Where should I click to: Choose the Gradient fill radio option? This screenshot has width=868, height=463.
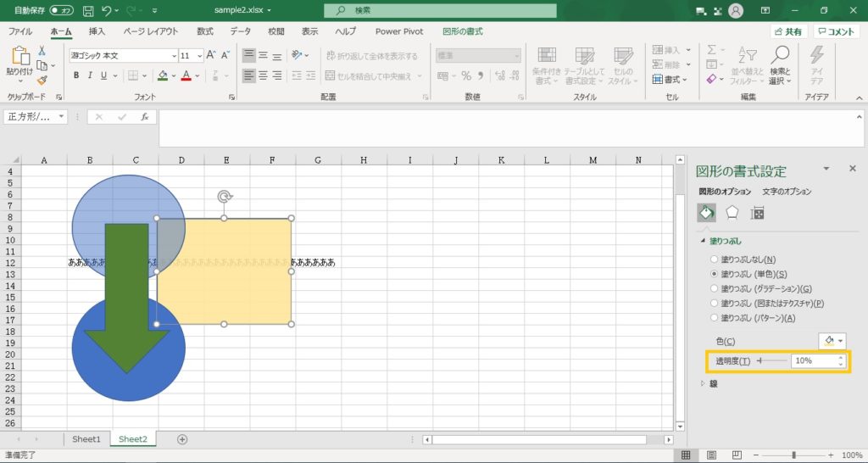[714, 289]
